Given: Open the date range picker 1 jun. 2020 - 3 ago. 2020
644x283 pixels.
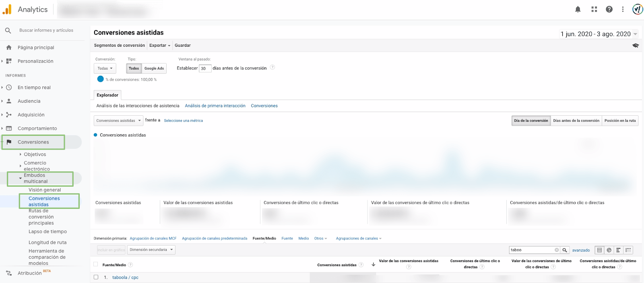Looking at the screenshot, I should pyautogui.click(x=599, y=34).
